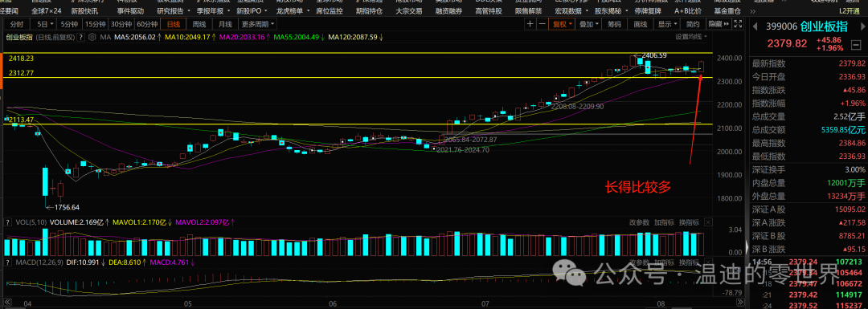Toggle 筹码 chip distribution display

[614, 24]
